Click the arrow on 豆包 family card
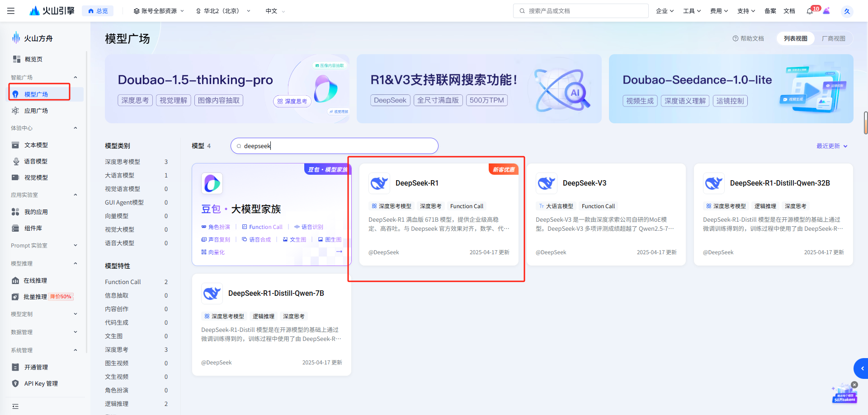Screen dimensions: 868x415 click(x=339, y=252)
